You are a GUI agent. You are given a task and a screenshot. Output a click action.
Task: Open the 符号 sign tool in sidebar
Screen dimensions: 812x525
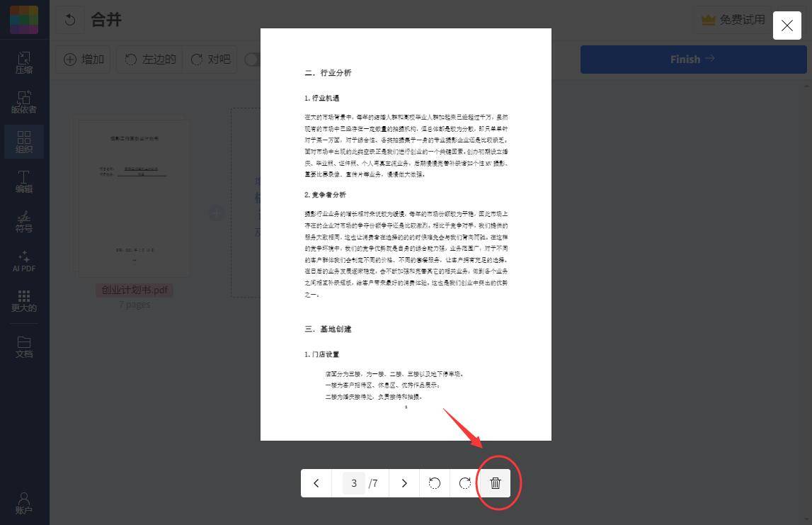24,221
